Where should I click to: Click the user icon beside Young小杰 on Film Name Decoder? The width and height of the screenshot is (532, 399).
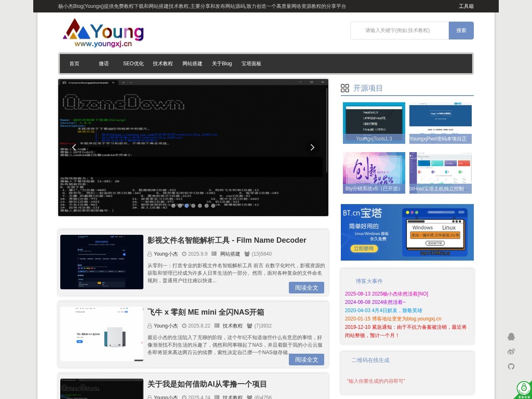(x=150, y=254)
